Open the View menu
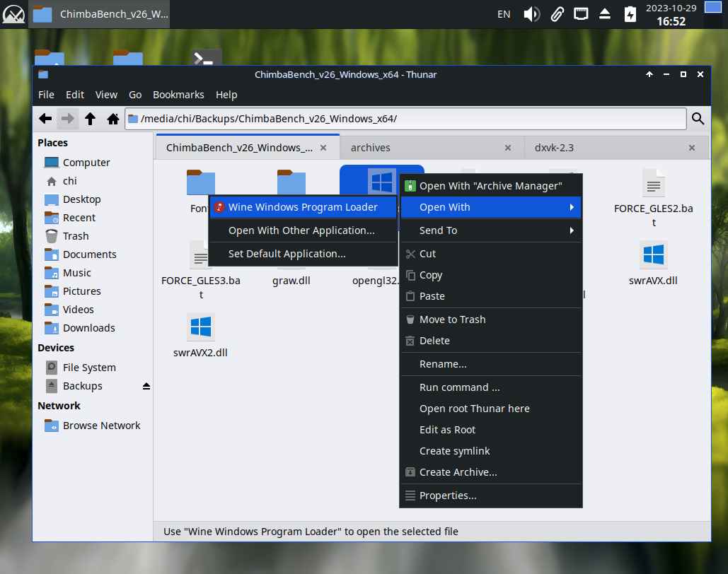The height and width of the screenshot is (574, 728). [x=106, y=95]
